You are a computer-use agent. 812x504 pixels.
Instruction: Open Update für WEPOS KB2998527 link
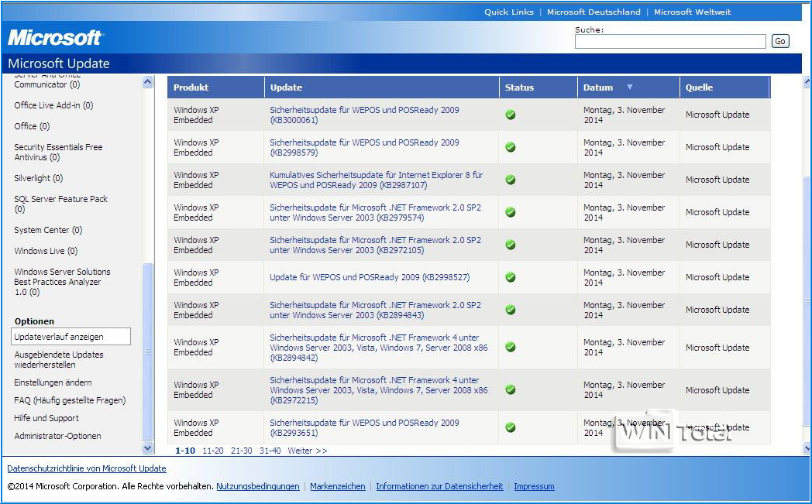tap(370, 277)
